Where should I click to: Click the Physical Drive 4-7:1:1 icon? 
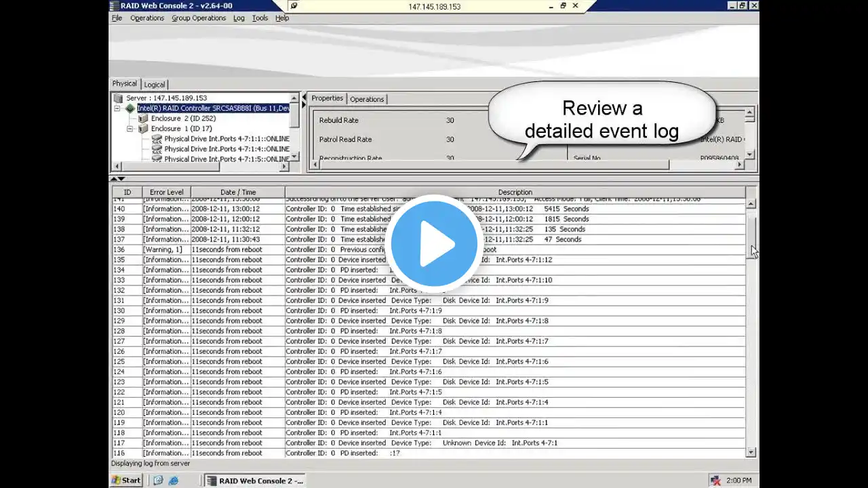(157, 139)
